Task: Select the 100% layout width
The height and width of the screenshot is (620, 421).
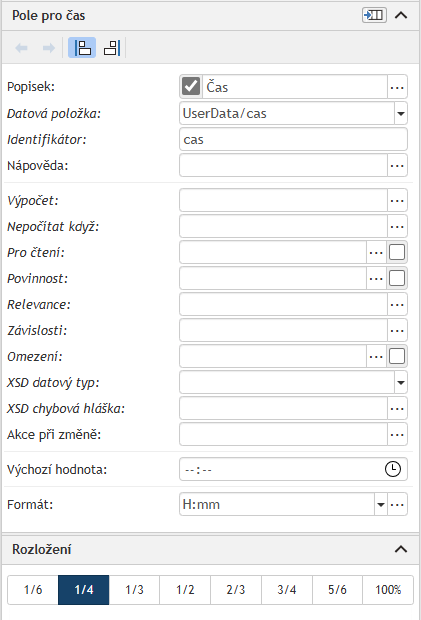Action: tap(388, 590)
